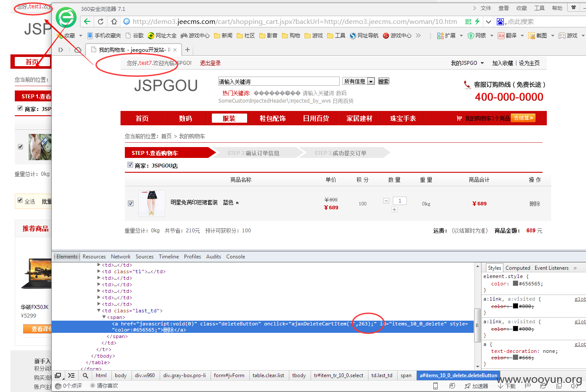586x392 pixels.
Task: Open the browser home page icon
Action: coord(114,21)
